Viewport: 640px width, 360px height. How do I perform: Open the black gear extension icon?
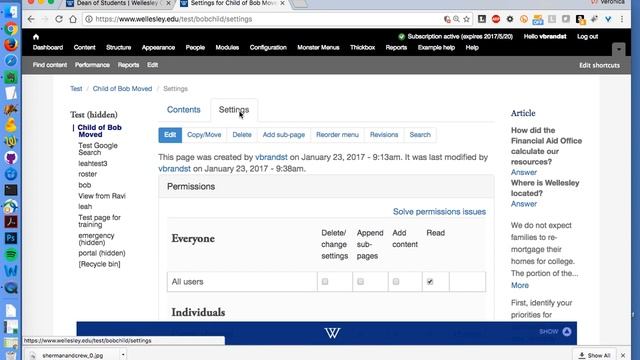point(510,19)
